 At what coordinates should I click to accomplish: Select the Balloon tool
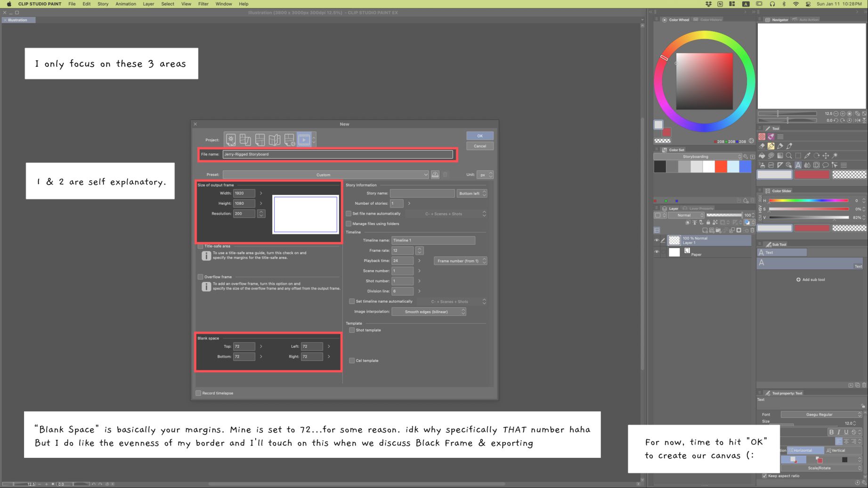click(826, 165)
